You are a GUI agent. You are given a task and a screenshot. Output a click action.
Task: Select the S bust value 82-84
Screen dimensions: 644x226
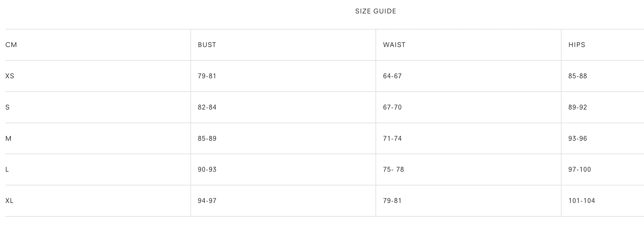(207, 107)
